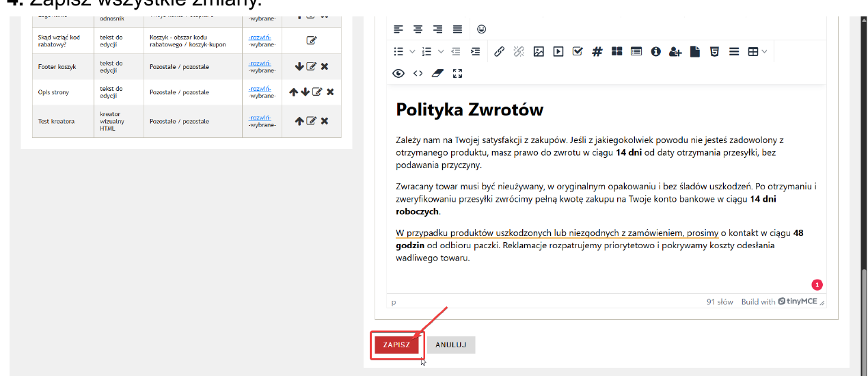Move Opis strony row down
868x376 pixels.
tap(305, 92)
